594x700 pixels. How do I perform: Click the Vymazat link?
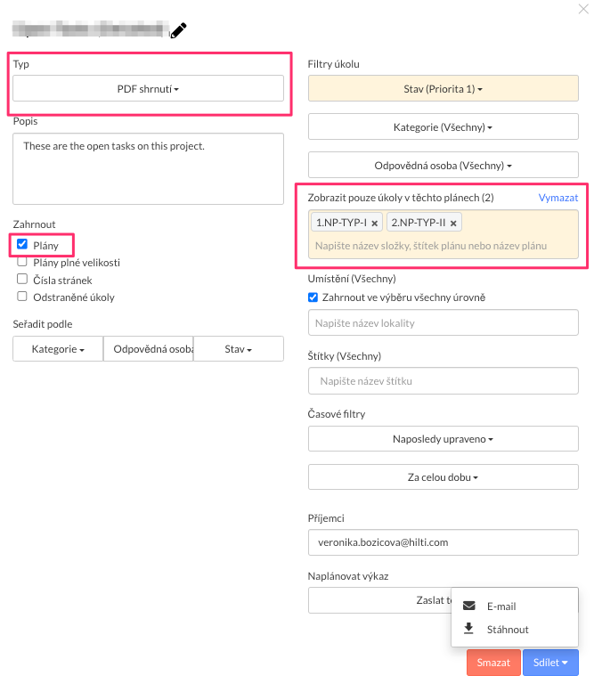(x=558, y=197)
